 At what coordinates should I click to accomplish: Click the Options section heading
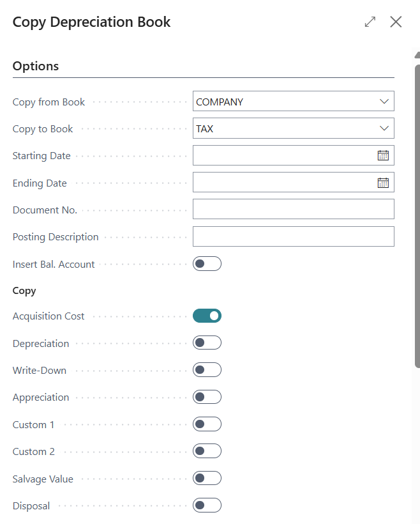[36, 66]
